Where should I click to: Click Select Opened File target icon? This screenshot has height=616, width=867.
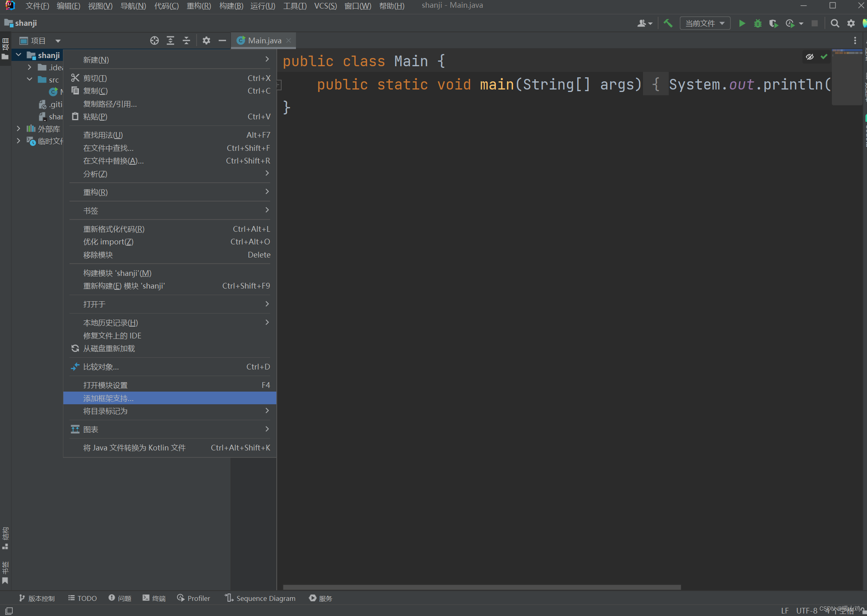click(154, 40)
